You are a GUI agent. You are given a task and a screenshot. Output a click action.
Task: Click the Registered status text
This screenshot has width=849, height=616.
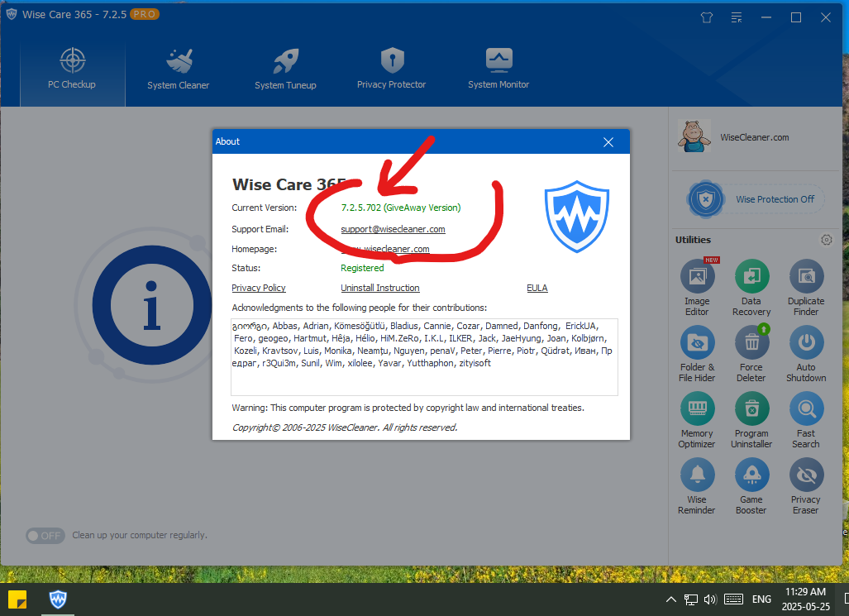point(362,268)
